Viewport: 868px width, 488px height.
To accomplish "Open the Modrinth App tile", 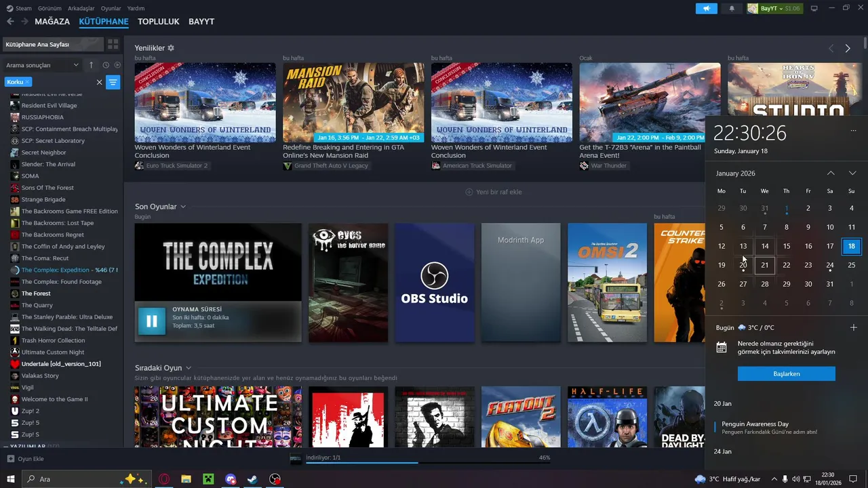I will (521, 283).
